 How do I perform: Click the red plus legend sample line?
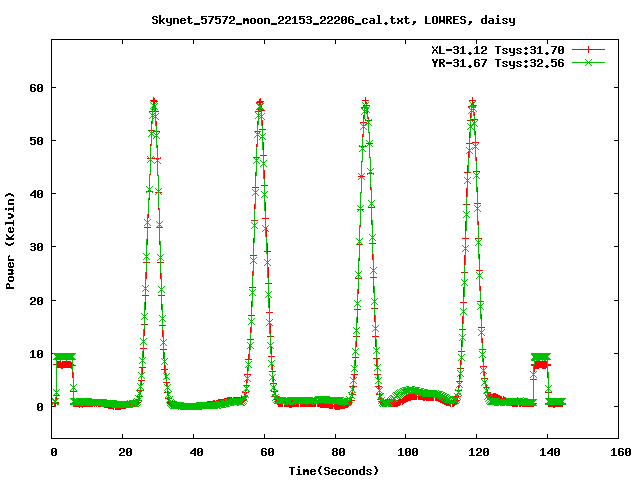coord(588,50)
